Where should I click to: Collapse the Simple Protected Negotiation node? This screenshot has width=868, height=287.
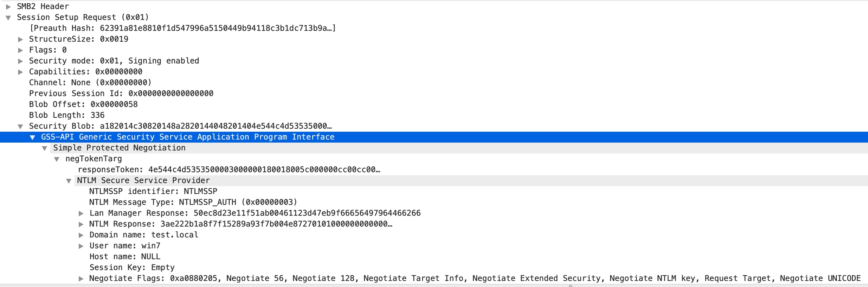45,149
